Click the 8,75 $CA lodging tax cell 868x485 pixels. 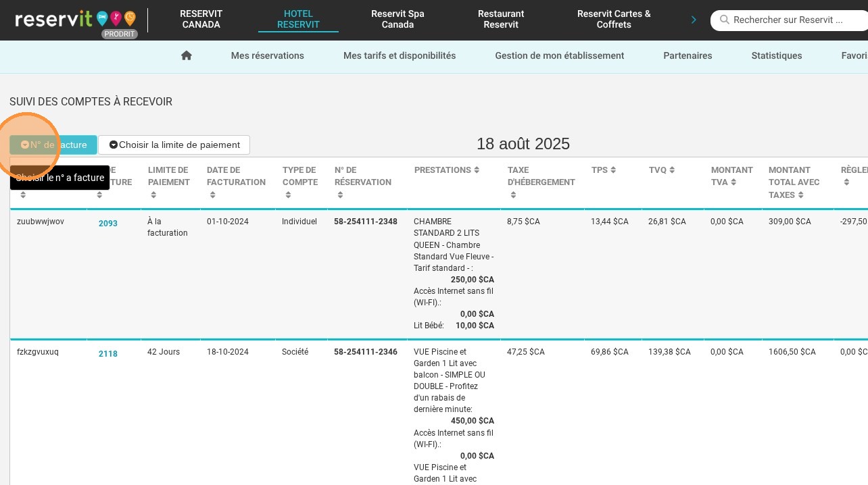524,222
